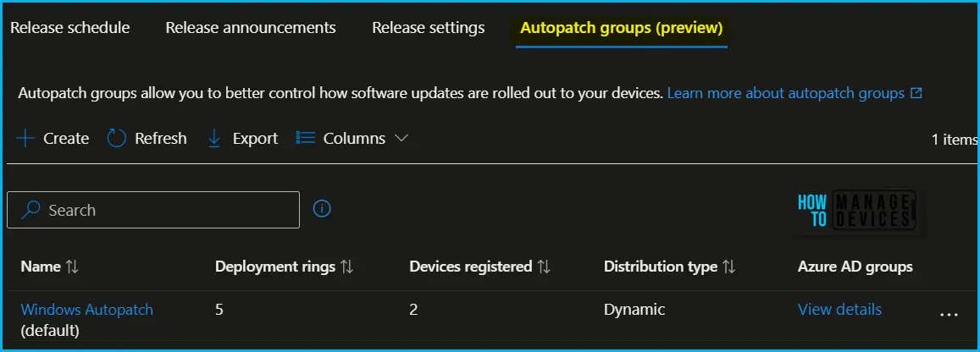The height and width of the screenshot is (352, 980).
Task: Click the (default) label under Windows Autopatch
Action: pos(50,331)
